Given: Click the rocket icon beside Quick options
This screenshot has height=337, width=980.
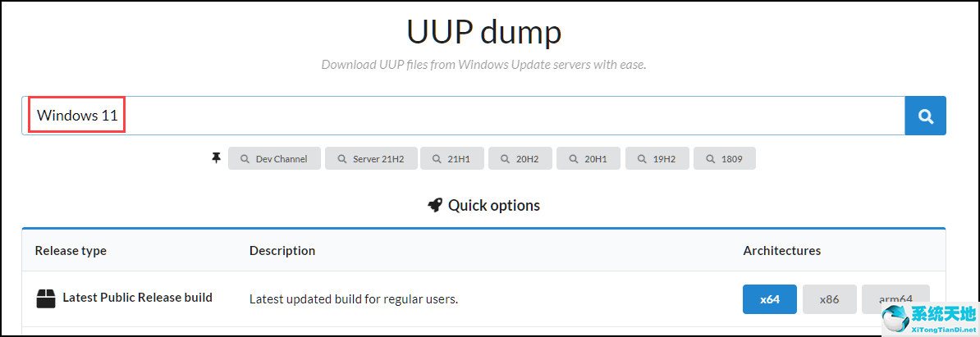Looking at the screenshot, I should (x=435, y=205).
